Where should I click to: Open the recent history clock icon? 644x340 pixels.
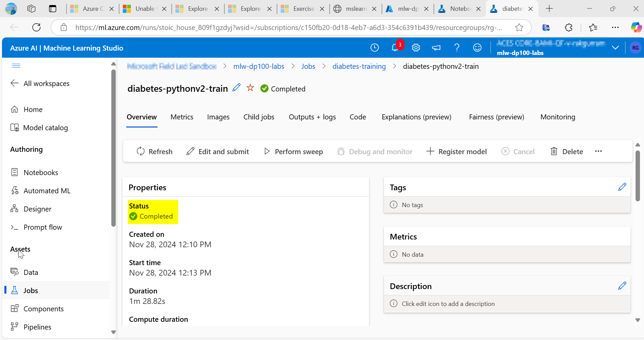tap(374, 48)
